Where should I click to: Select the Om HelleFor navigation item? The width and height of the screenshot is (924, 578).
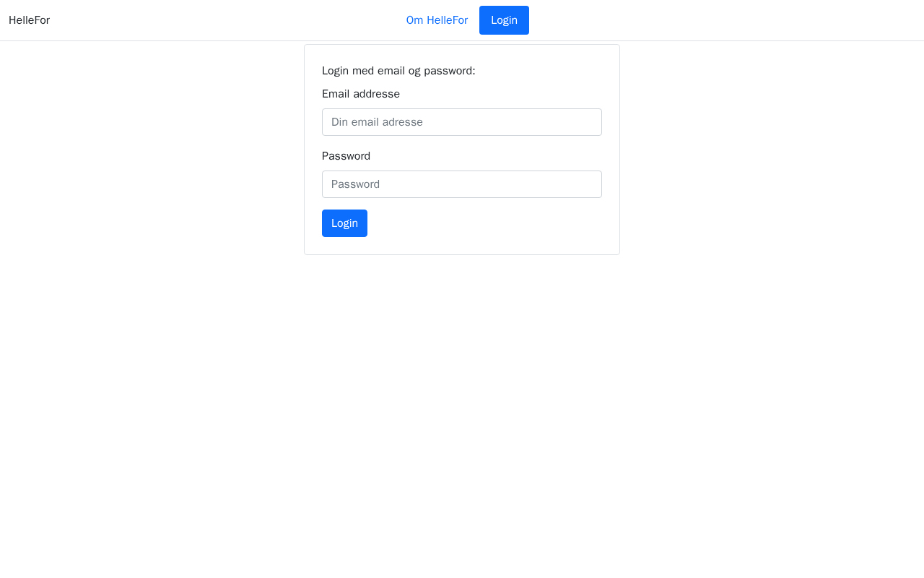pos(437,20)
